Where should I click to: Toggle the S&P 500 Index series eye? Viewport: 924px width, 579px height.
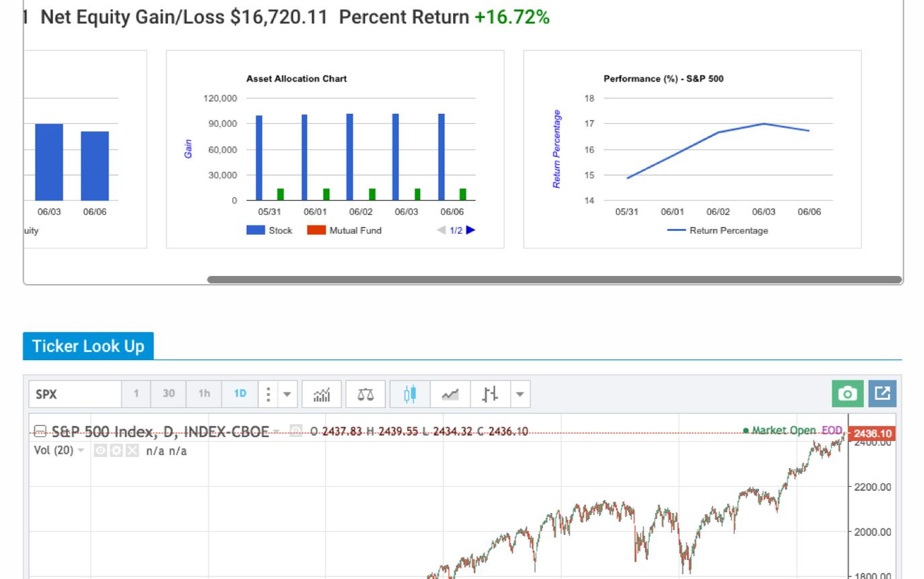point(295,431)
